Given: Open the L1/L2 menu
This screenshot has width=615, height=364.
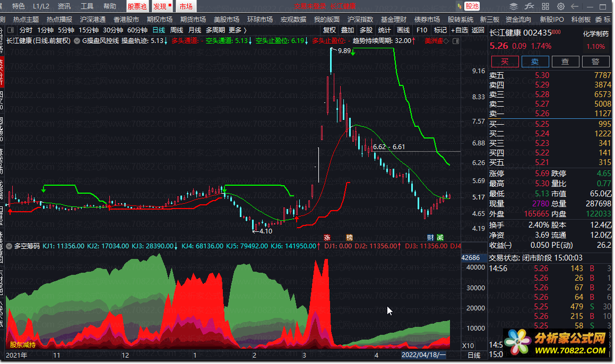Looking at the screenshot, I should tap(41, 6).
